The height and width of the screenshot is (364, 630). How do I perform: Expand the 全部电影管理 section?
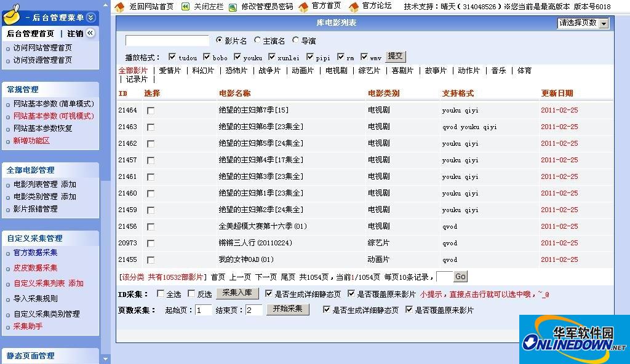[31, 170]
